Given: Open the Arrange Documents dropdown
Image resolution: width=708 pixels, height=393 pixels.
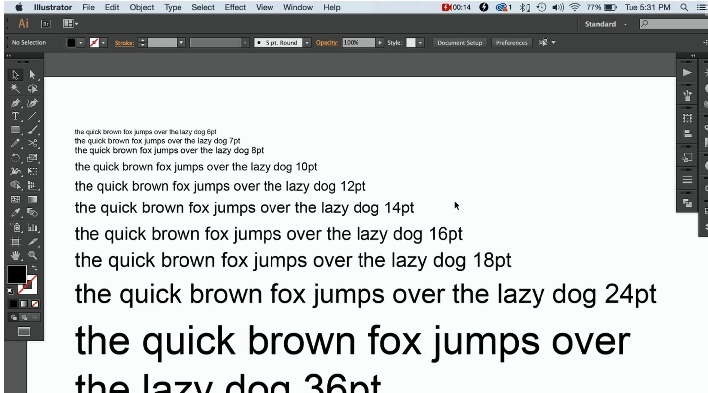Looking at the screenshot, I should [70, 23].
